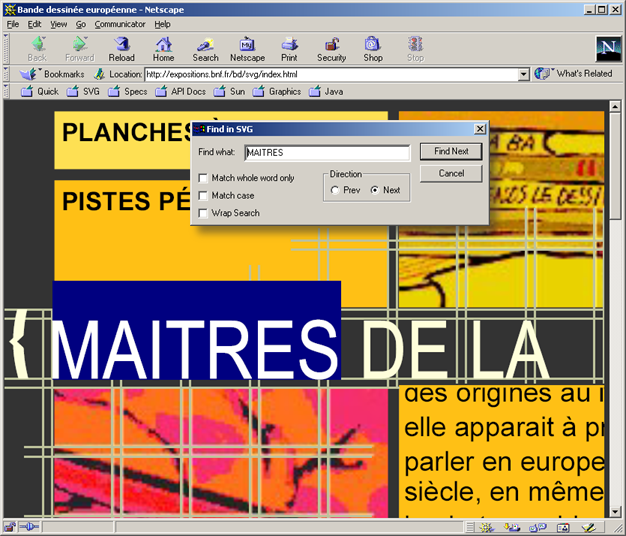Open the View menu

pyautogui.click(x=59, y=23)
